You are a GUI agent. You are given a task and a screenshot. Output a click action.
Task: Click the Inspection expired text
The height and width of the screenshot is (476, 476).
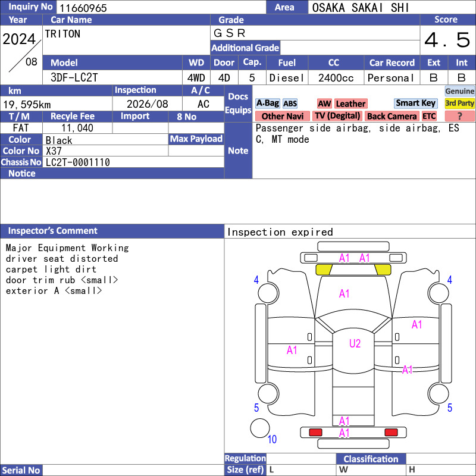pos(280,232)
